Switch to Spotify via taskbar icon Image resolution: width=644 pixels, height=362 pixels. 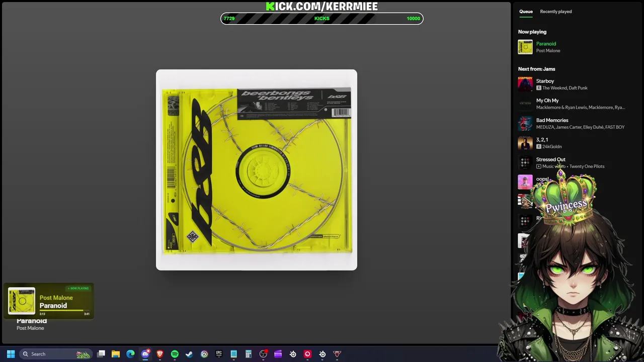(175, 354)
